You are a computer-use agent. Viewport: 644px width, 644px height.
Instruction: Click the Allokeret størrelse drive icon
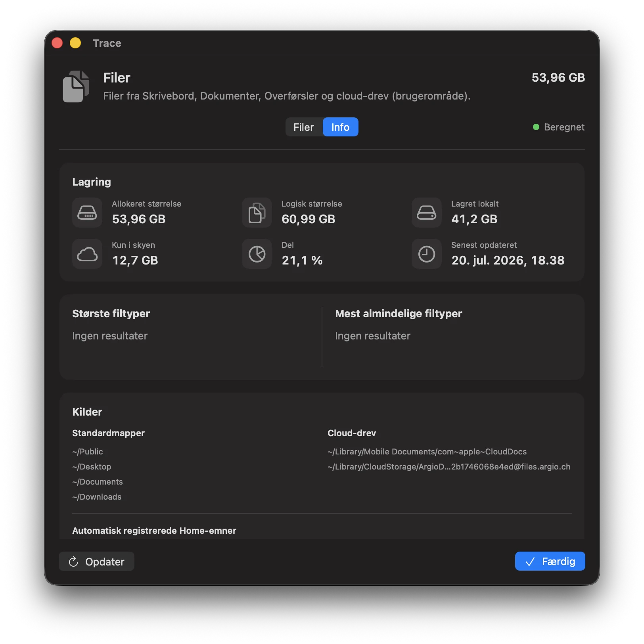click(x=87, y=213)
